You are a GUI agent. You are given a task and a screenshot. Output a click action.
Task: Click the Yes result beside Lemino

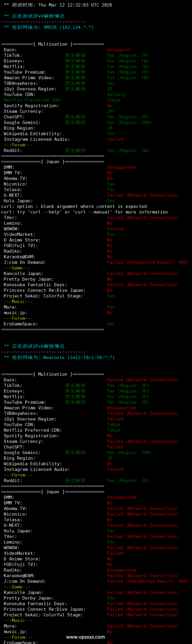pyautogui.click(x=111, y=542)
